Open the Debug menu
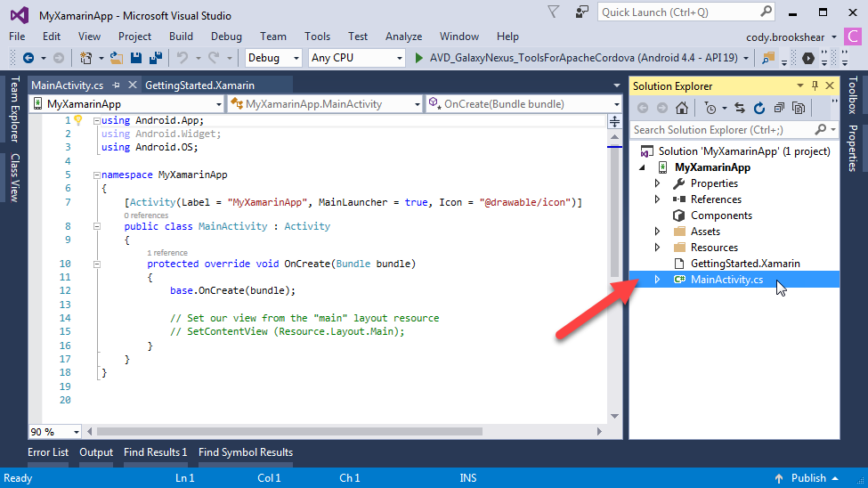The height and width of the screenshot is (488, 868). (x=226, y=37)
